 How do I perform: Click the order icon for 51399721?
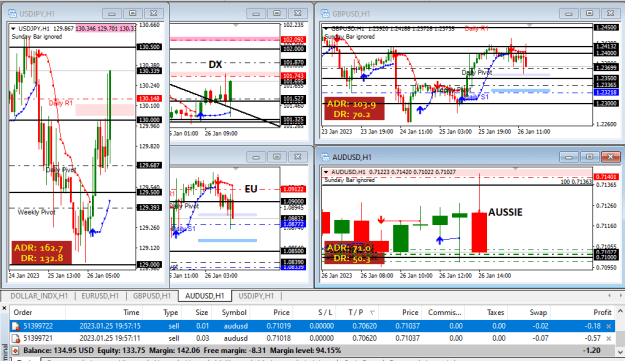point(16,338)
